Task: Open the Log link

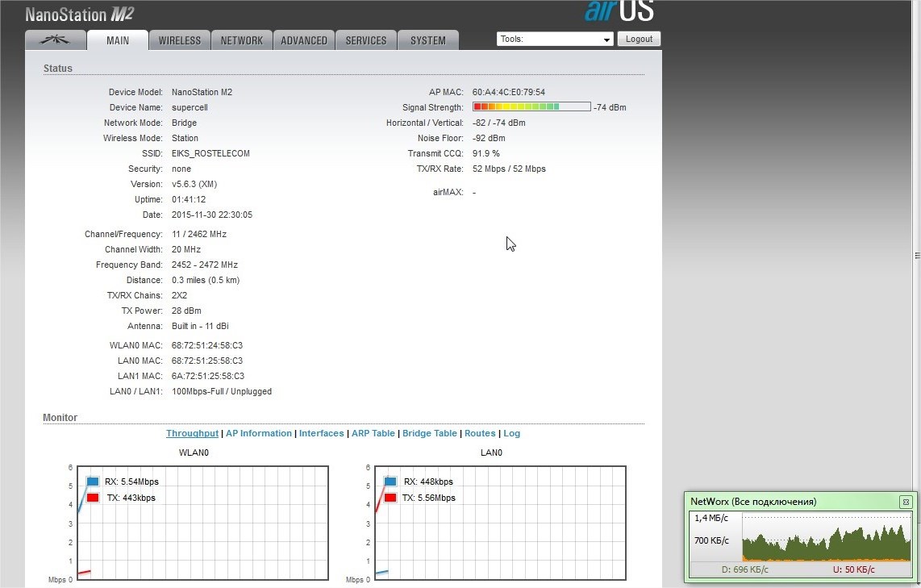Action: point(511,433)
